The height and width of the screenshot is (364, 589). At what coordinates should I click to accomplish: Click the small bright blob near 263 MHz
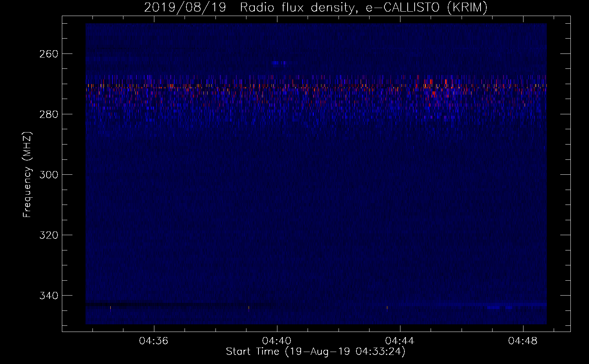coord(279,63)
